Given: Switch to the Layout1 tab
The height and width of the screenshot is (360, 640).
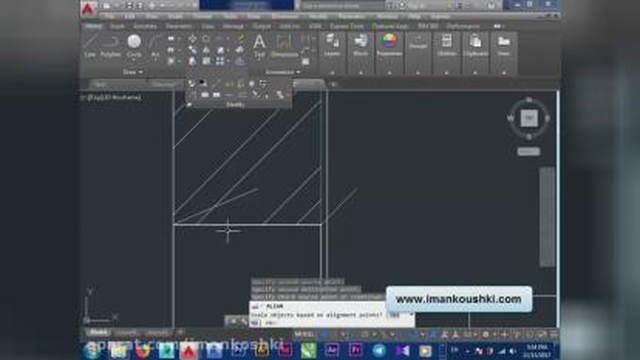Looking at the screenshot, I should coord(127,332).
